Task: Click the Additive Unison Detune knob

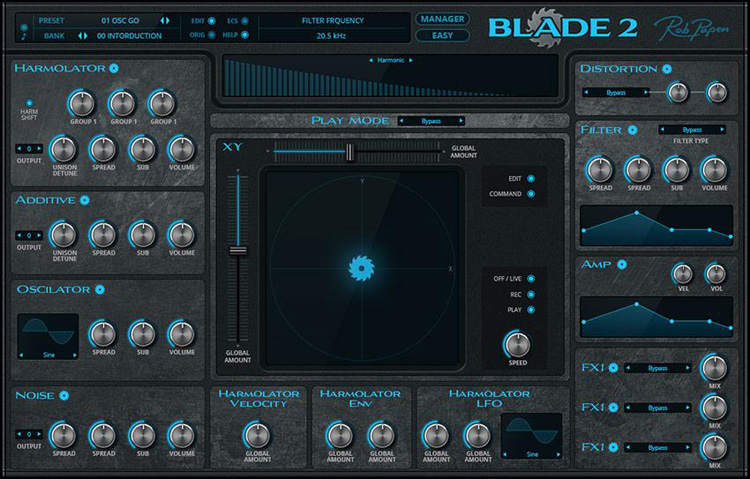Action: point(64,235)
